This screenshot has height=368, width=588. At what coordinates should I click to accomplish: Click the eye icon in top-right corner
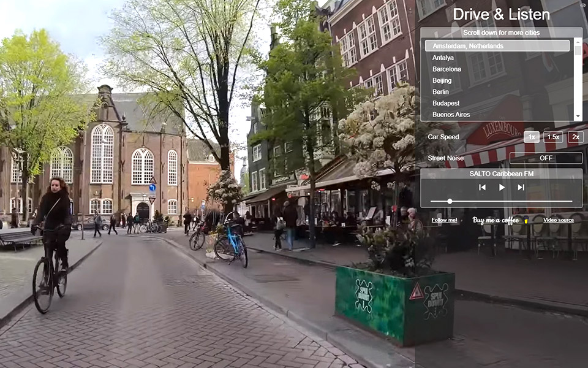click(582, 5)
